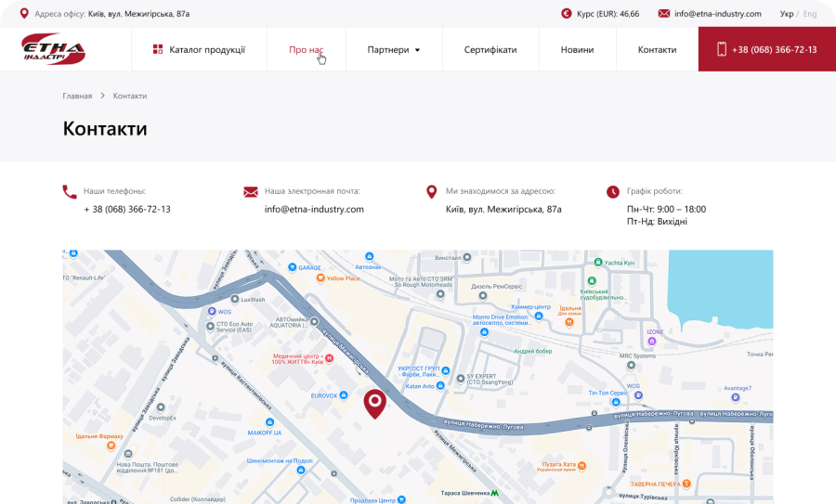Click the red map pin icon beside the address
Screen dimensions: 836x504
click(432, 192)
